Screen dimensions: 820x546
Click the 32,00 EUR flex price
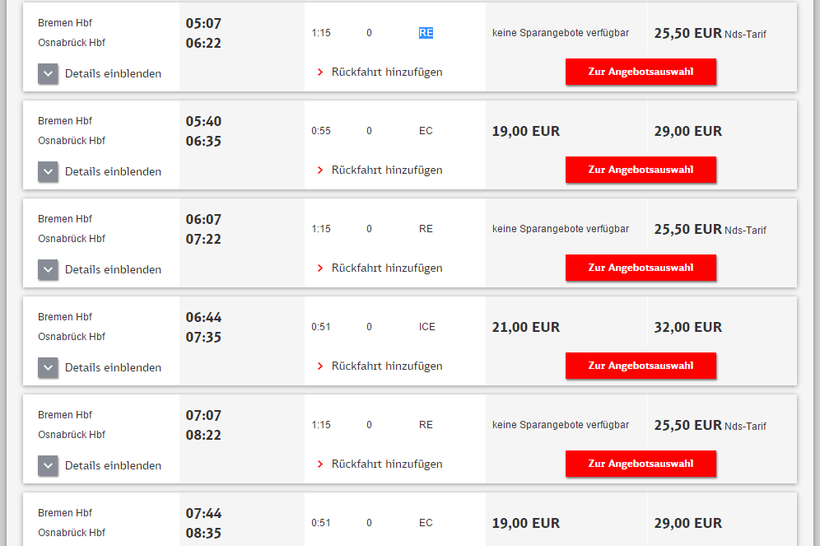click(687, 327)
